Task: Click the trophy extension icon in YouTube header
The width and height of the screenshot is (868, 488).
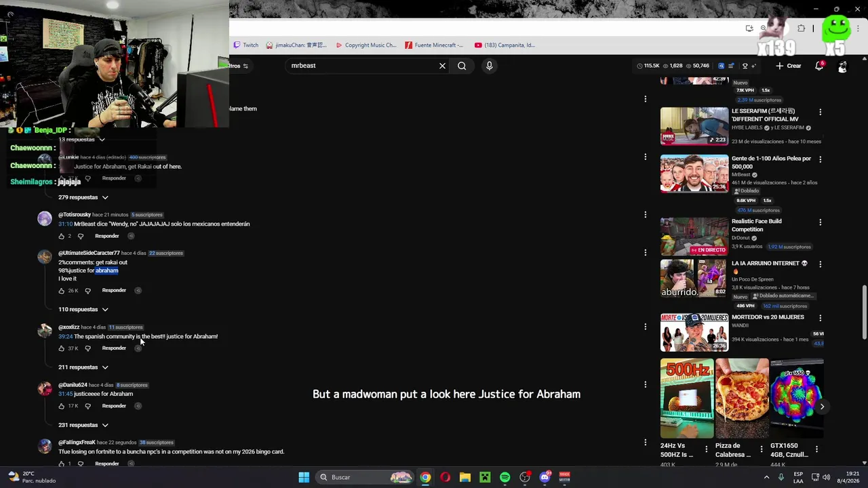Action: pos(745,66)
